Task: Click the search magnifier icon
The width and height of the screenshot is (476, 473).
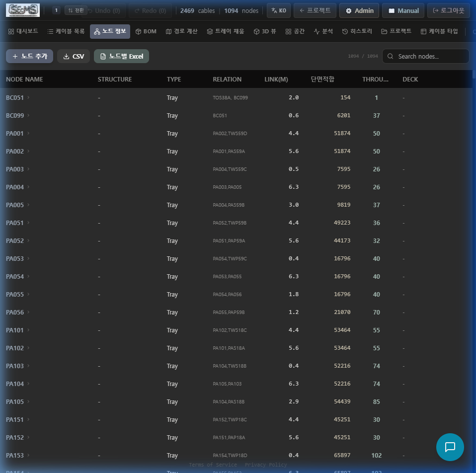Action: click(x=391, y=56)
